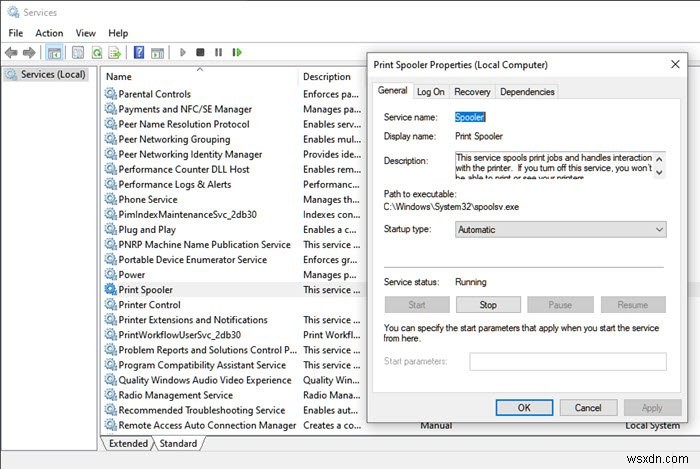Click the Pause Service toolbar icon
Image resolution: width=700 pixels, height=469 pixels.
coord(218,52)
